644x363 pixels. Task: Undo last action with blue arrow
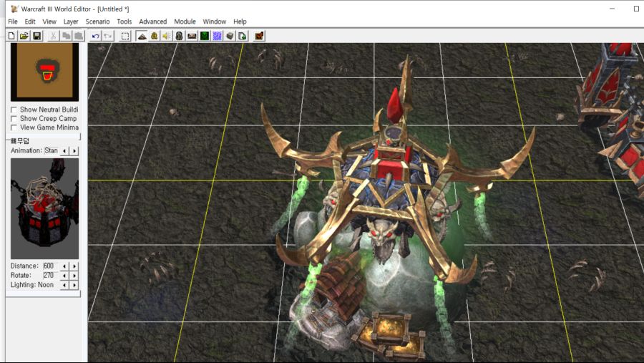[x=95, y=37]
